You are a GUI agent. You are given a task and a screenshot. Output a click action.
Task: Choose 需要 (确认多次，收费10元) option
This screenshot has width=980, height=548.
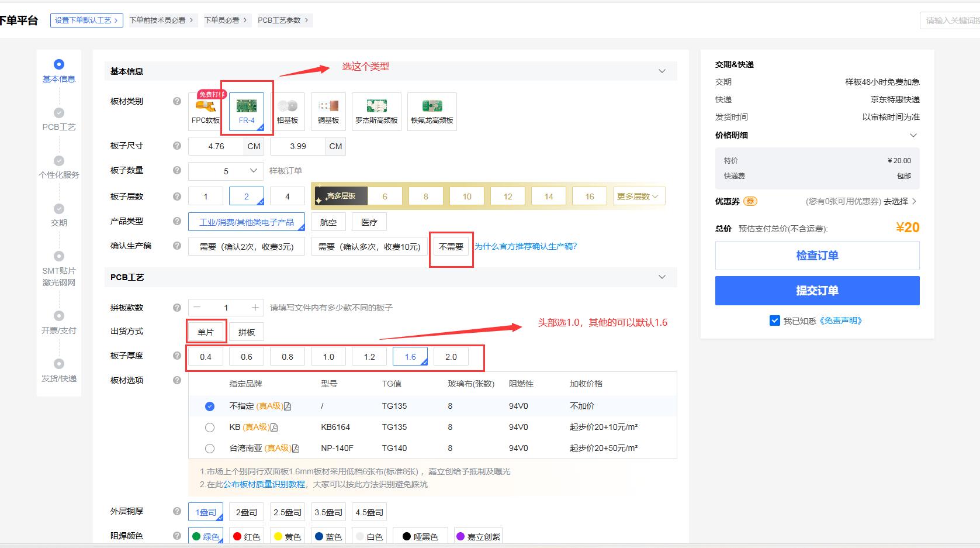pos(369,247)
